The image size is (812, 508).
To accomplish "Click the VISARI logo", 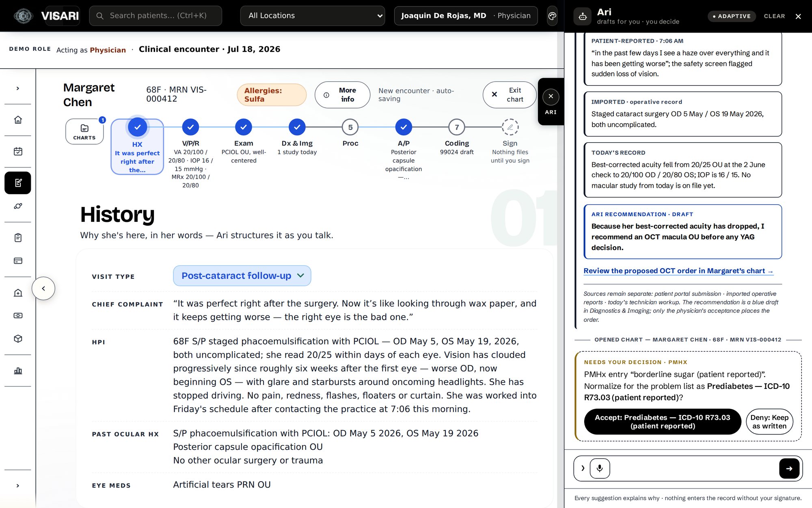I will (x=47, y=16).
